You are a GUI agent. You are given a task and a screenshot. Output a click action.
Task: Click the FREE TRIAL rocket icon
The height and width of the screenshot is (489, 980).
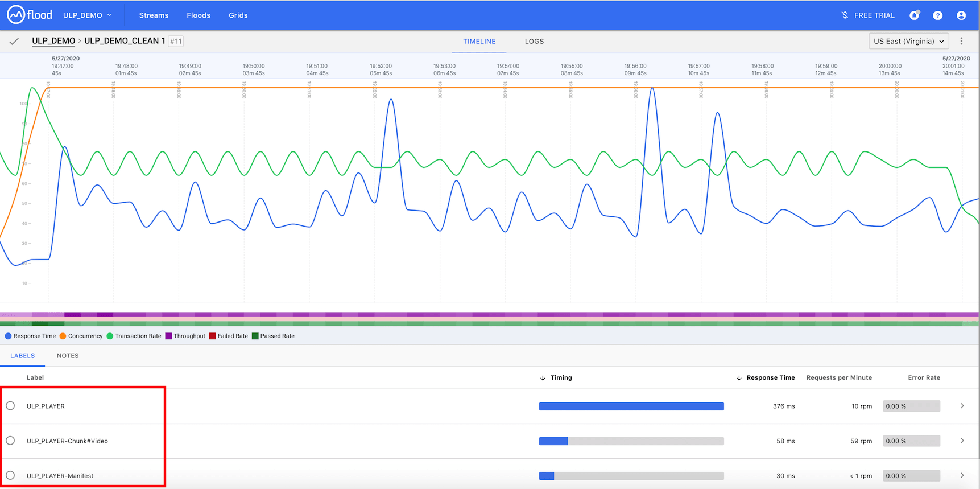pyautogui.click(x=845, y=15)
